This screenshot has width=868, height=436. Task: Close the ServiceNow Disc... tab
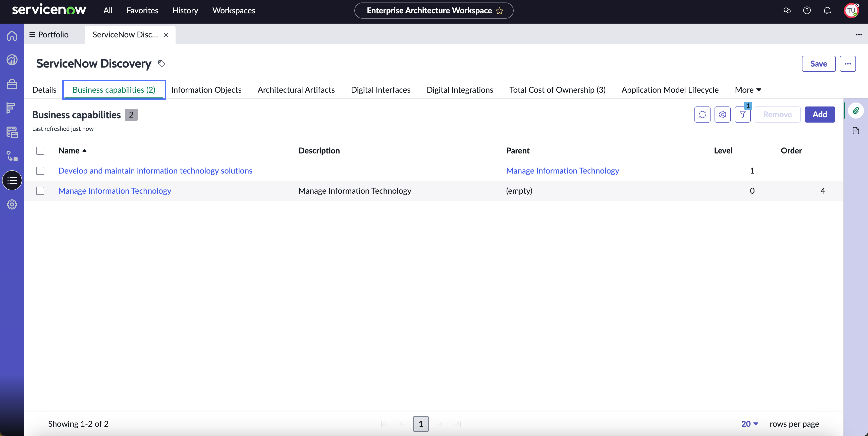(166, 35)
